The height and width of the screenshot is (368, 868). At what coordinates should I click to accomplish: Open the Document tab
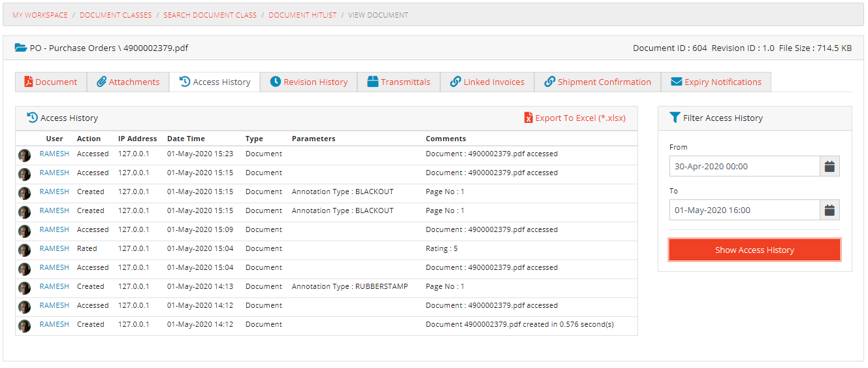tap(51, 82)
